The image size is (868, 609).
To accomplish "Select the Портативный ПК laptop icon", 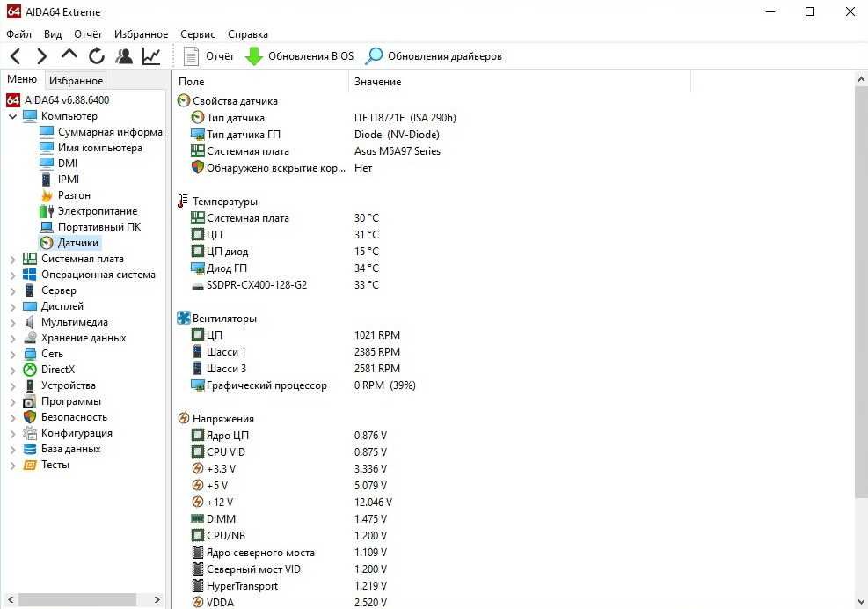I will [x=47, y=227].
